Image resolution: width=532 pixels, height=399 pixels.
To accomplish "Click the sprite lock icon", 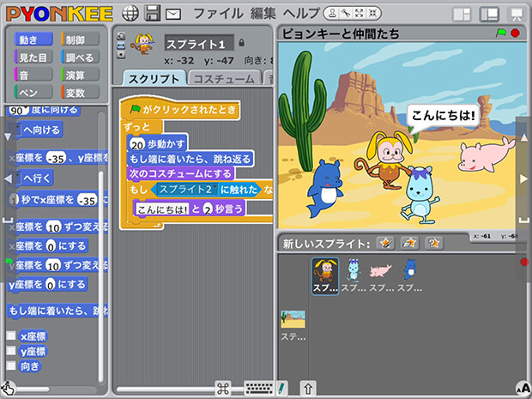I will (242, 42).
